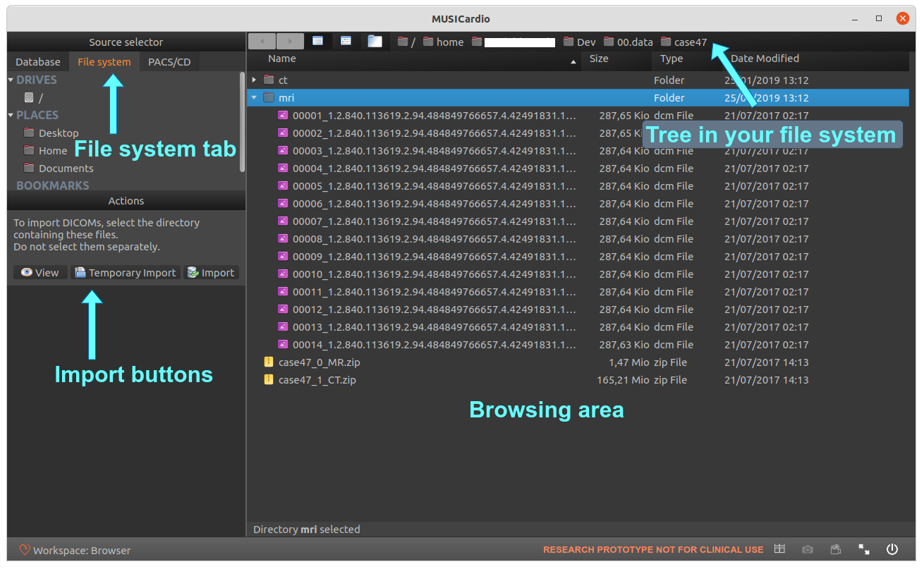Viewport: 924px width, 569px height.
Task: Select the 'ct' folder row
Action: click(x=578, y=80)
